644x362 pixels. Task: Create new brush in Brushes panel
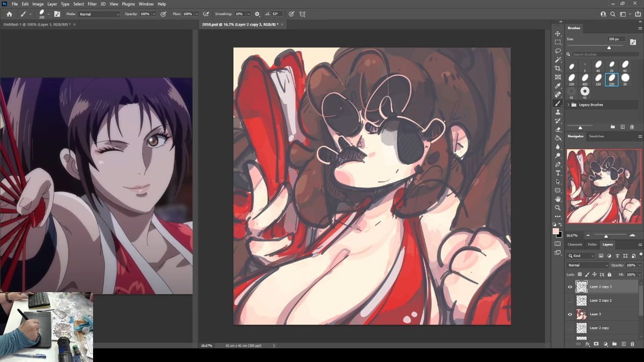622,127
